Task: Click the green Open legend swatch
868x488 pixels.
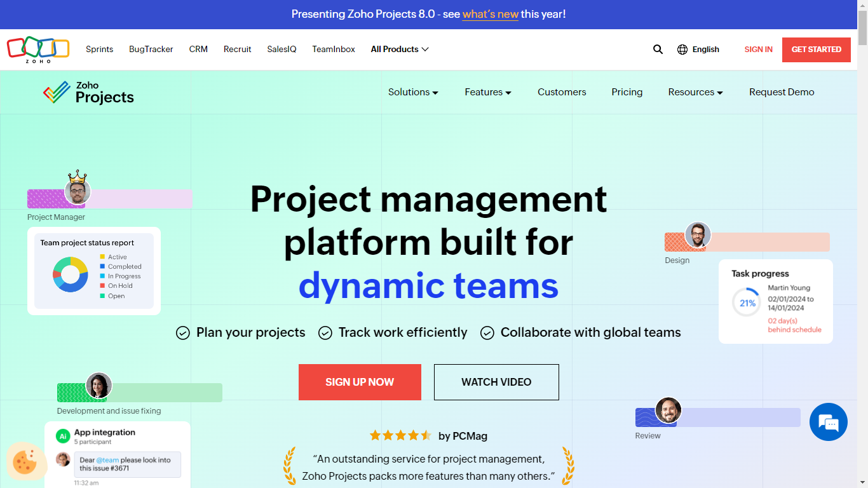Action: (102, 295)
